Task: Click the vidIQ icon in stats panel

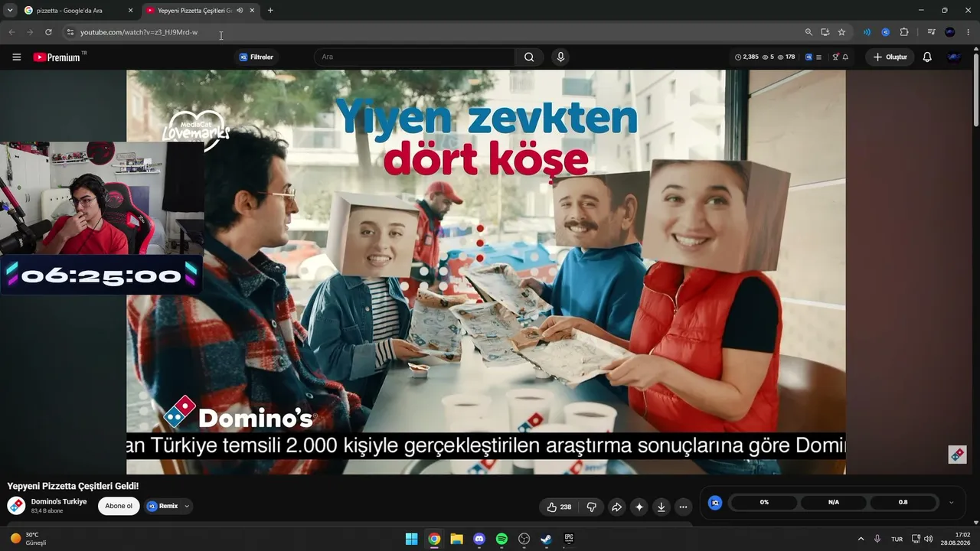Action: click(715, 502)
